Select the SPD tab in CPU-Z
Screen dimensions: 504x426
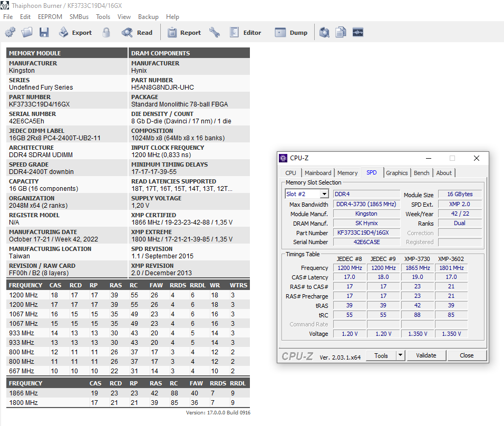coord(372,172)
